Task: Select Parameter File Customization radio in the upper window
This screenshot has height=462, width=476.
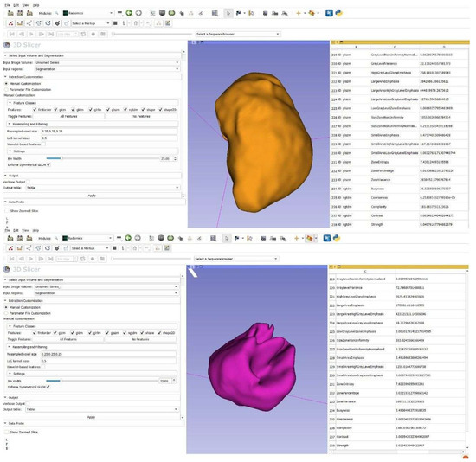Action: pos(6,90)
